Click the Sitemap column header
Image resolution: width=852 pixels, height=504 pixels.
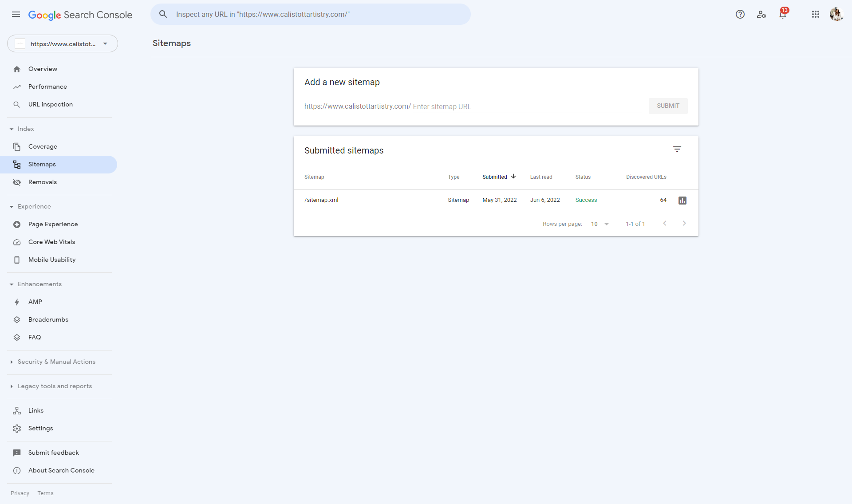[x=314, y=177]
